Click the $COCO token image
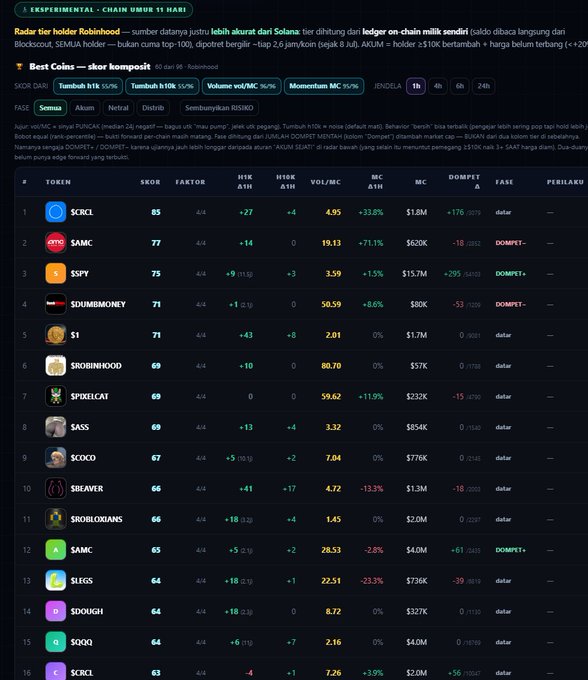Screen dimensions: 588x680 (x=56, y=458)
